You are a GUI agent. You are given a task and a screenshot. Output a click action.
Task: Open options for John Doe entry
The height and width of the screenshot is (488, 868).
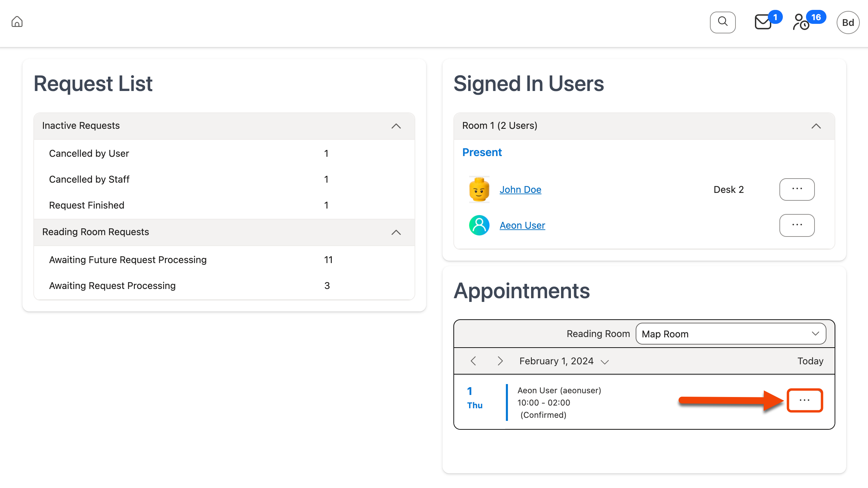(x=797, y=189)
